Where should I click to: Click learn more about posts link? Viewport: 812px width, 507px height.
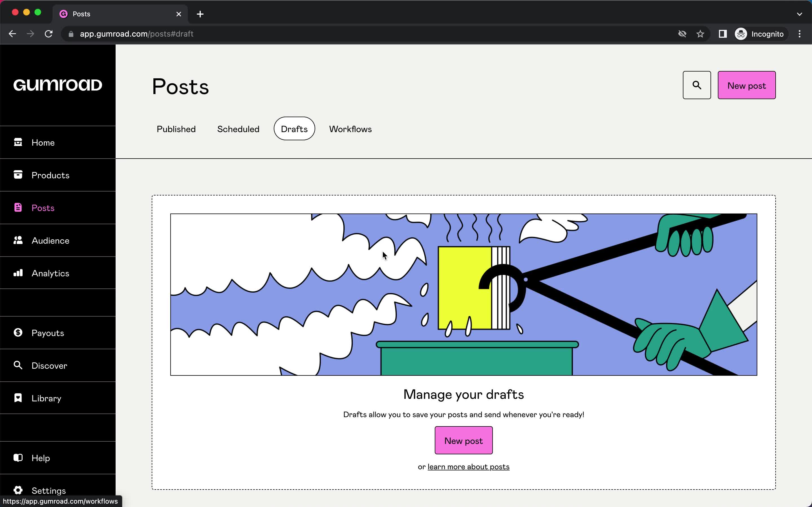pos(468,466)
